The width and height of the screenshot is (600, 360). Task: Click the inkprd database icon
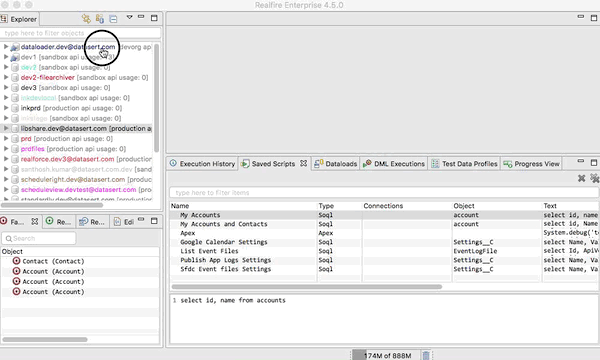[x=15, y=108]
